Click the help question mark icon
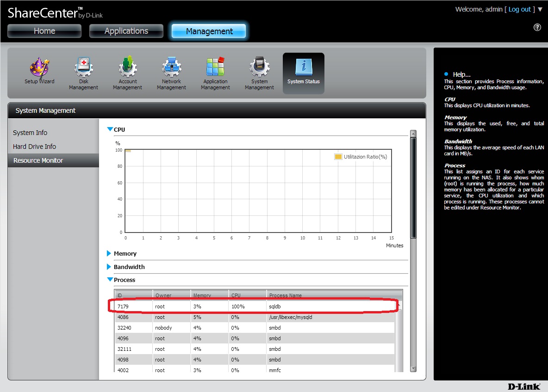Viewport: 548px width, 392px height. [x=537, y=27]
